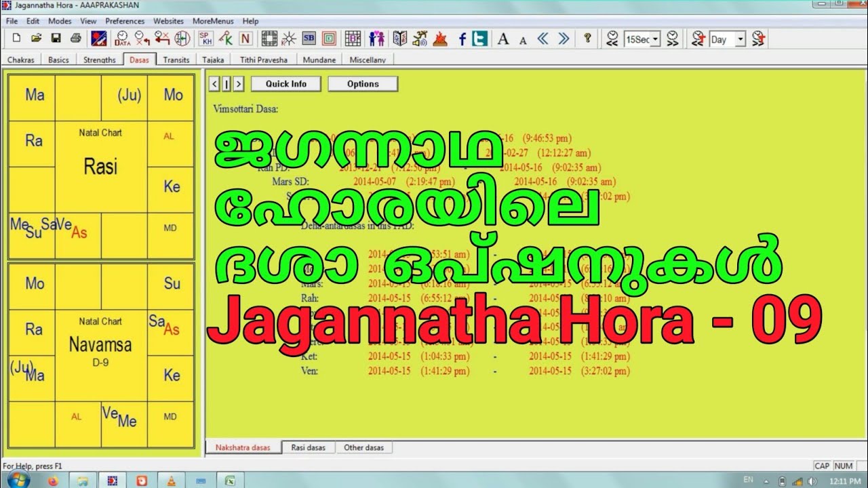
Task: Open birth DATA clock icon
Action: click(x=123, y=39)
